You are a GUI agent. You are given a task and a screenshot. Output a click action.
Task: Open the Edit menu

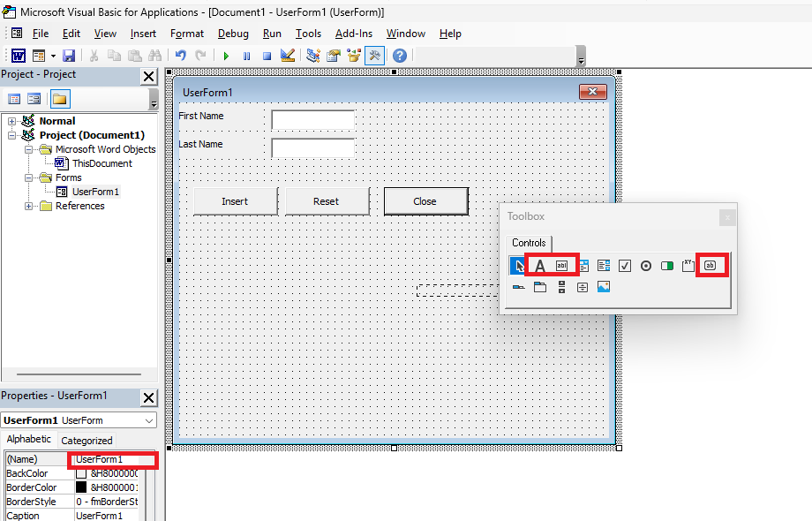tap(71, 34)
